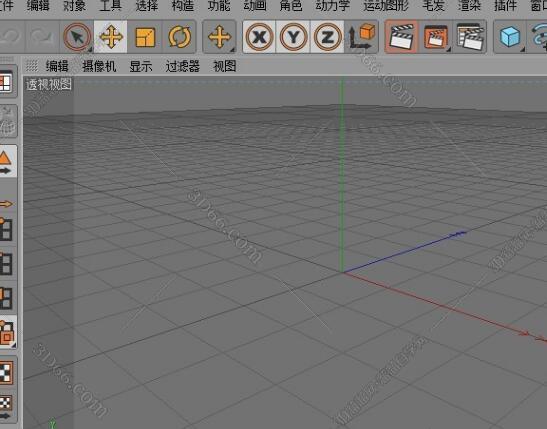Toggle the upper checkerboard texture mode icon
Image resolution: width=547 pixels, height=429 pixels.
click(x=6, y=372)
